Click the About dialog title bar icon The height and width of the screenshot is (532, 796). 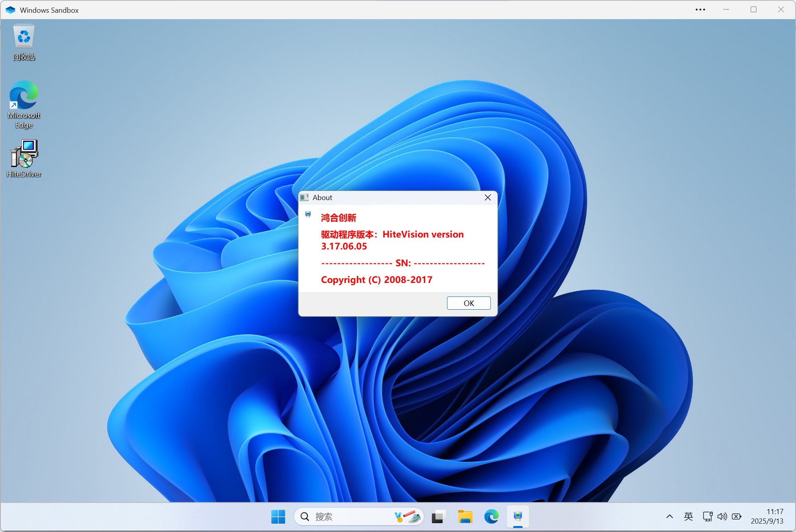pyautogui.click(x=304, y=198)
